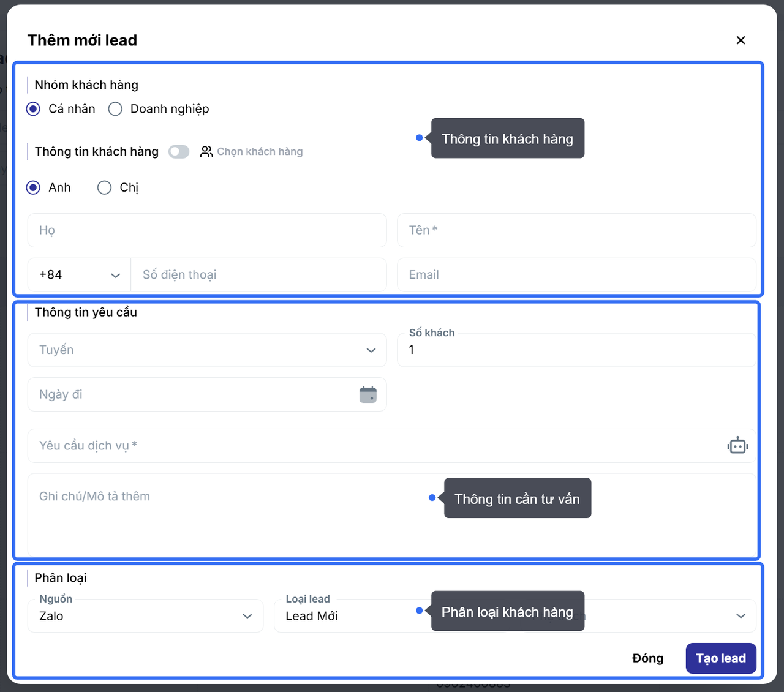The height and width of the screenshot is (692, 784).
Task: Click the Ghi chú/Mô tả thêm text area
Action: (392, 514)
